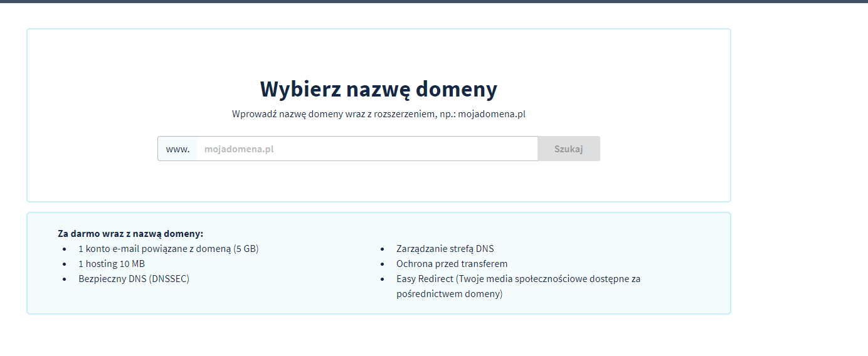Select the Ochrona przed transferem item
The height and width of the screenshot is (356, 868).
click(452, 263)
